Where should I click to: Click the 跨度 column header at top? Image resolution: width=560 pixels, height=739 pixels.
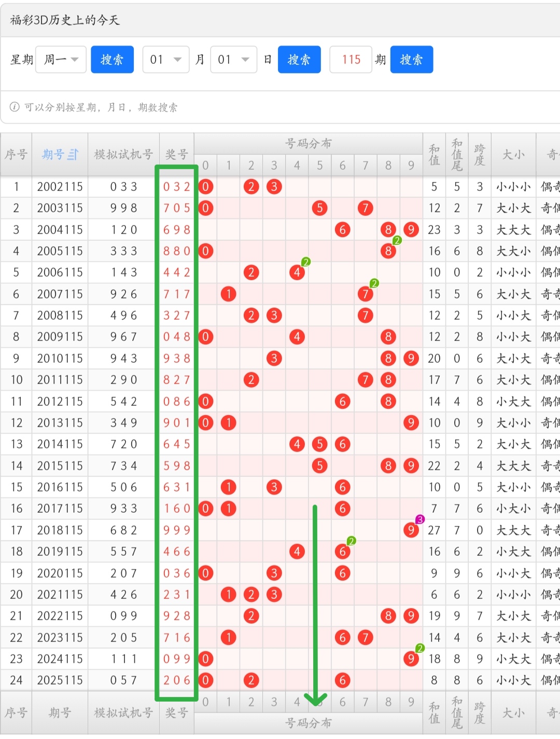tap(480, 155)
